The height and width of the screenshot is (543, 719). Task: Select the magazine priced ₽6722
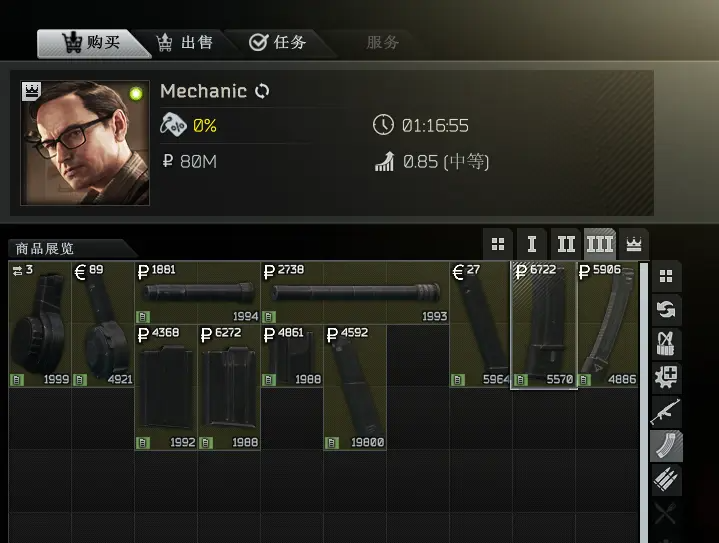544,324
